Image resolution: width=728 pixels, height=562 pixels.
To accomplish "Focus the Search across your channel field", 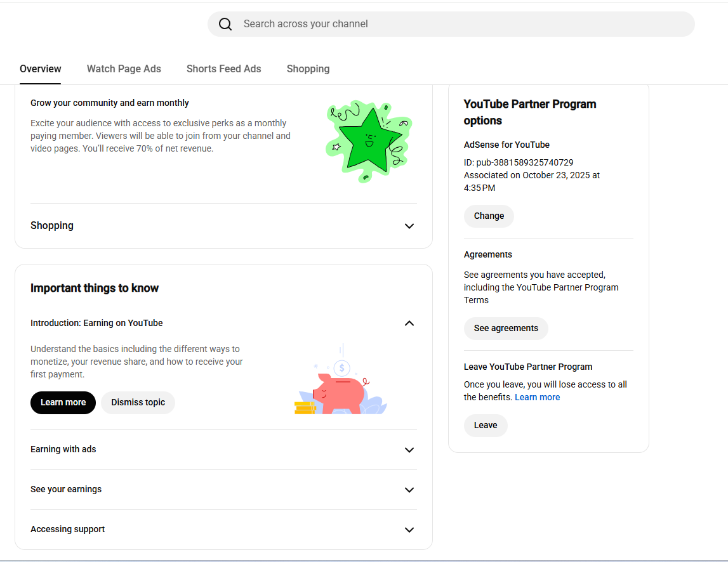I will pos(451,24).
